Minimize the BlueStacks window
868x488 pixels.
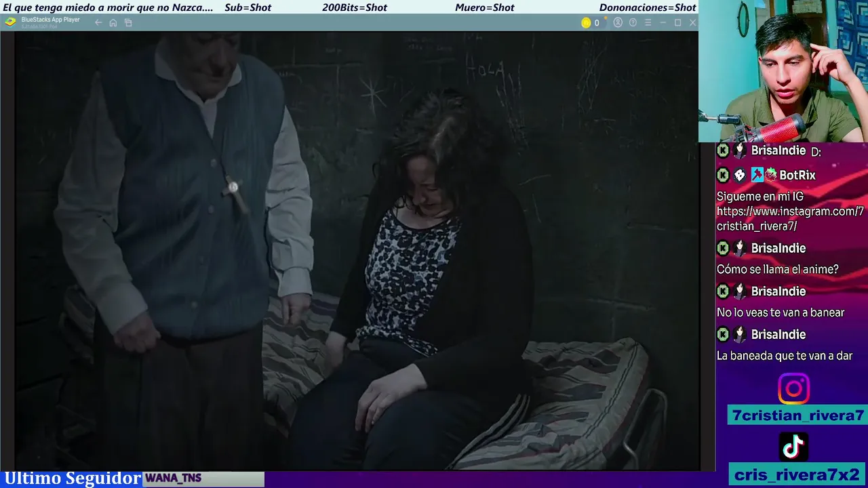[663, 22]
